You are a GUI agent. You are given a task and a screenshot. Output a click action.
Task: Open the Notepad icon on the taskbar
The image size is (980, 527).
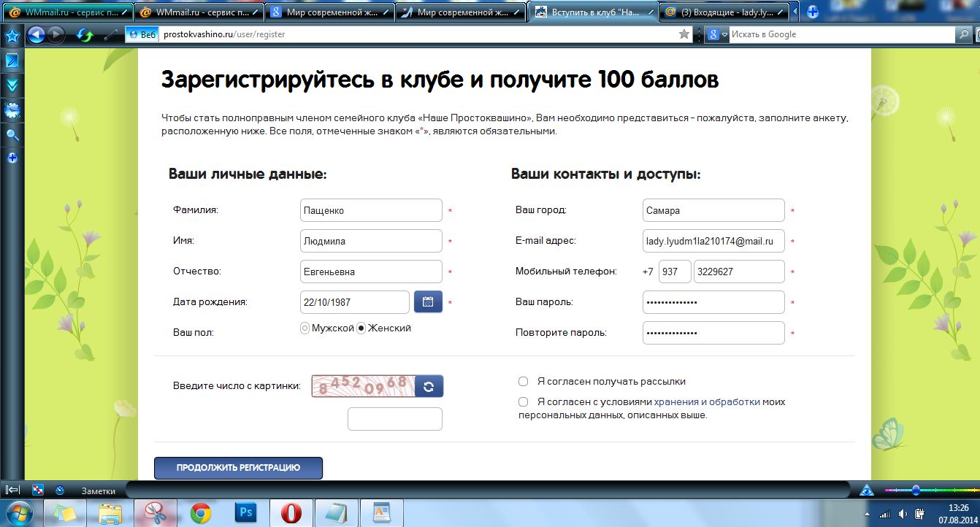(336, 513)
